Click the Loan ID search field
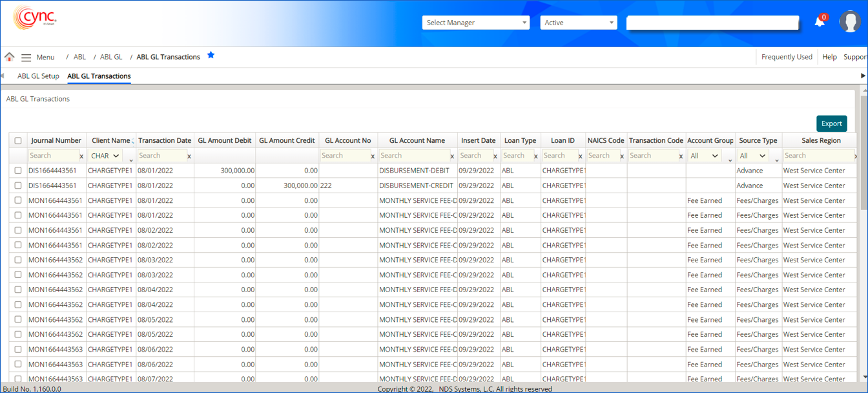 pyautogui.click(x=559, y=156)
